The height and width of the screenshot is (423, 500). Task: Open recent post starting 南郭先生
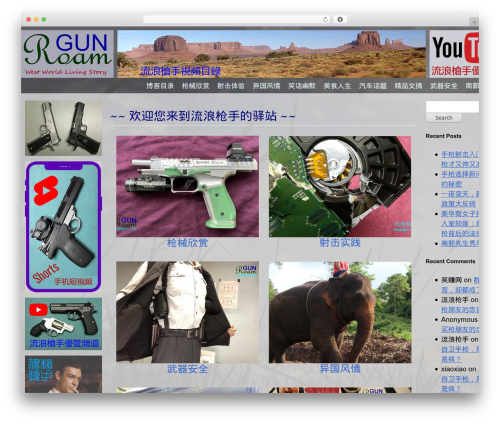coord(460,244)
